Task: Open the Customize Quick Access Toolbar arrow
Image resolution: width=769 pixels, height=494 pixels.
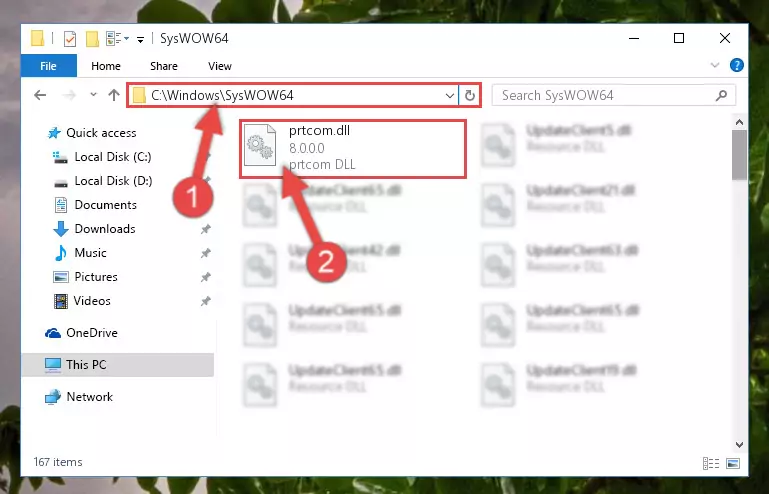Action: pos(140,40)
